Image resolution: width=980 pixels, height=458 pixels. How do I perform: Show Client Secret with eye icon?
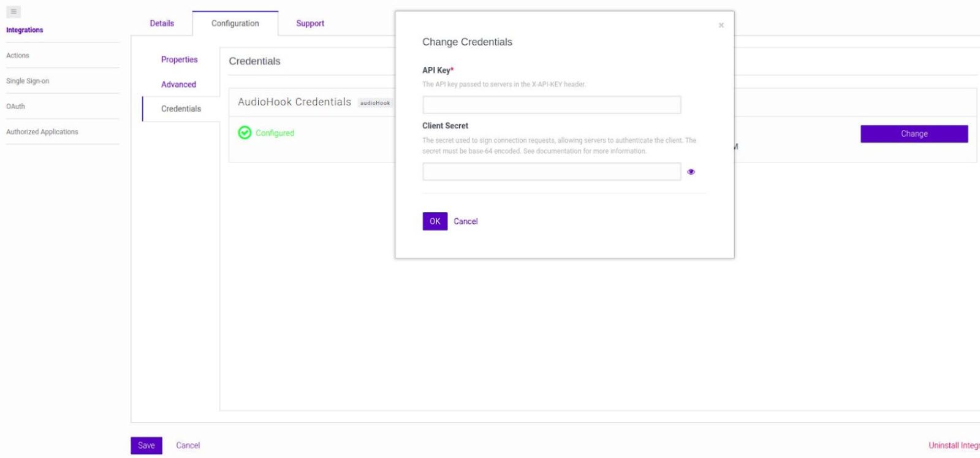tap(691, 172)
